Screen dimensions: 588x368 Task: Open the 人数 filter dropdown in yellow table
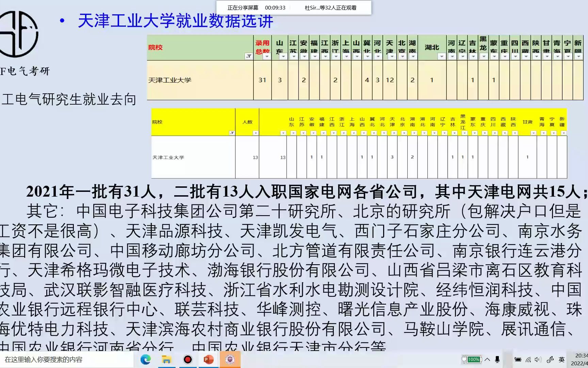256,133
